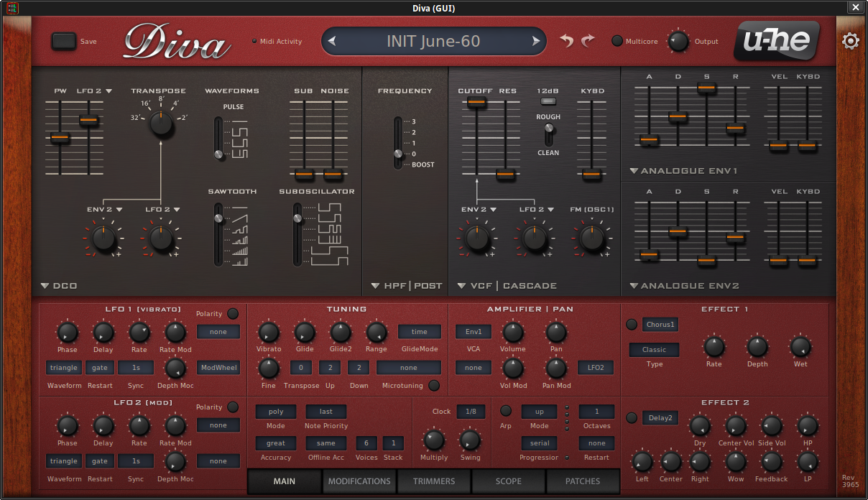Click the Note Priority last selector
This screenshot has height=500, width=868.
tap(326, 412)
